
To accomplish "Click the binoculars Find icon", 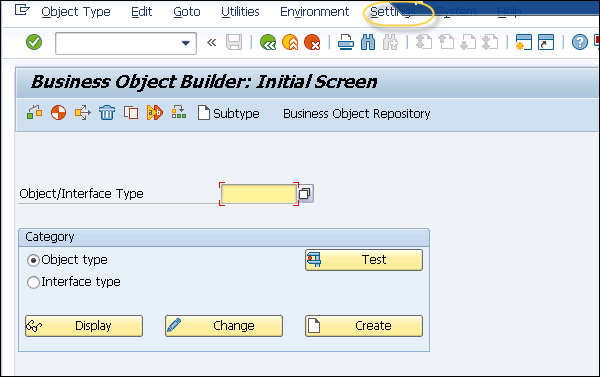I will 368,42.
